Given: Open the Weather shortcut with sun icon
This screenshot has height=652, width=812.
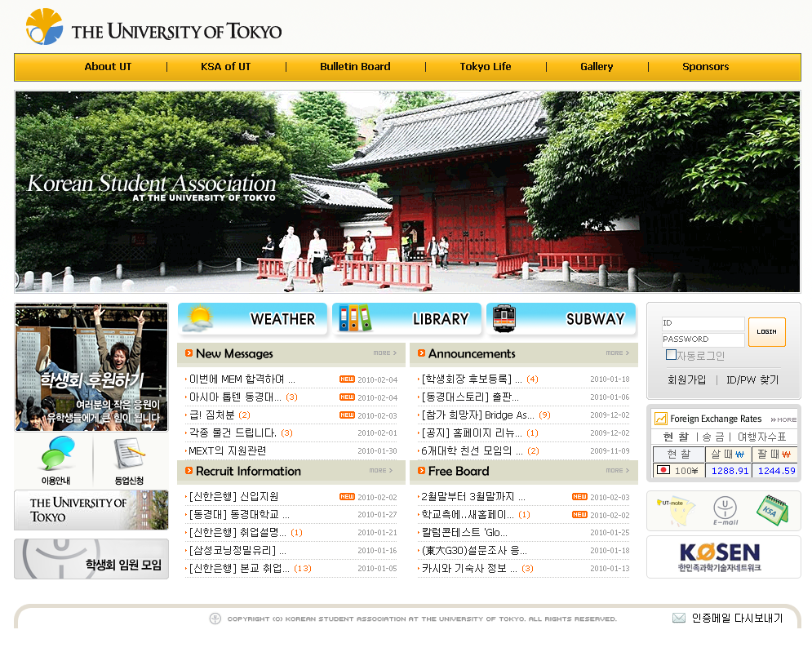Looking at the screenshot, I should (251, 319).
